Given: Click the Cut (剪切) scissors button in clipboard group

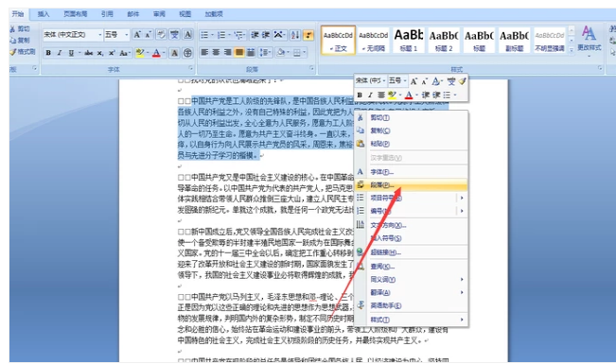Looking at the screenshot, I should tap(20, 28).
